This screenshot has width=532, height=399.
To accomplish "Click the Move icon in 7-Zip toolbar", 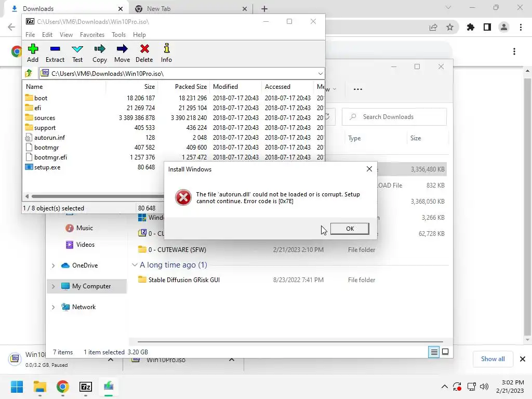I will point(122,54).
